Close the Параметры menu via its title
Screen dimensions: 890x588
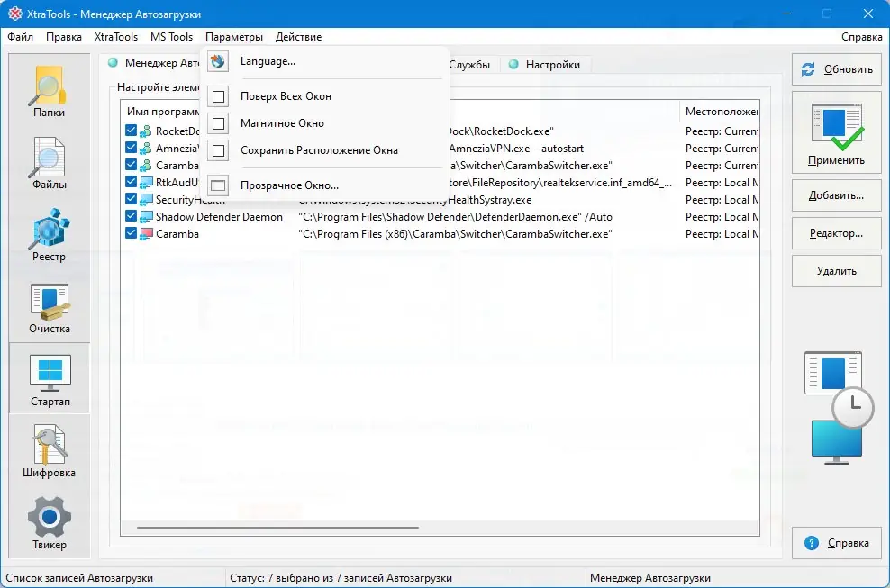coord(234,37)
